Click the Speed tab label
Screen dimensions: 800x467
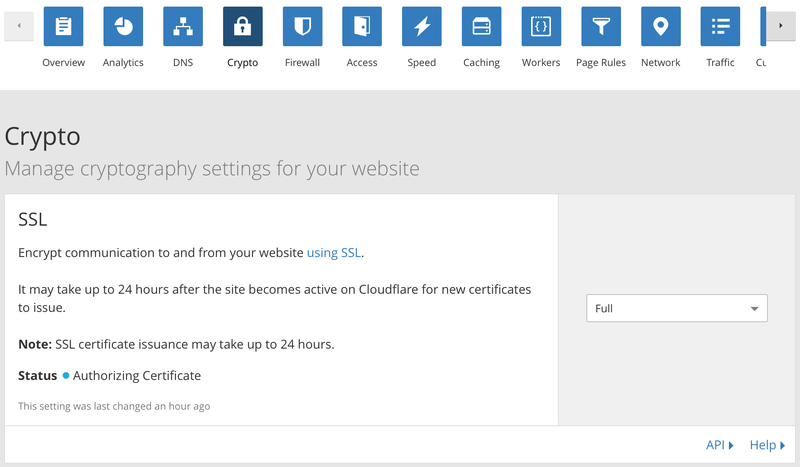(x=421, y=63)
